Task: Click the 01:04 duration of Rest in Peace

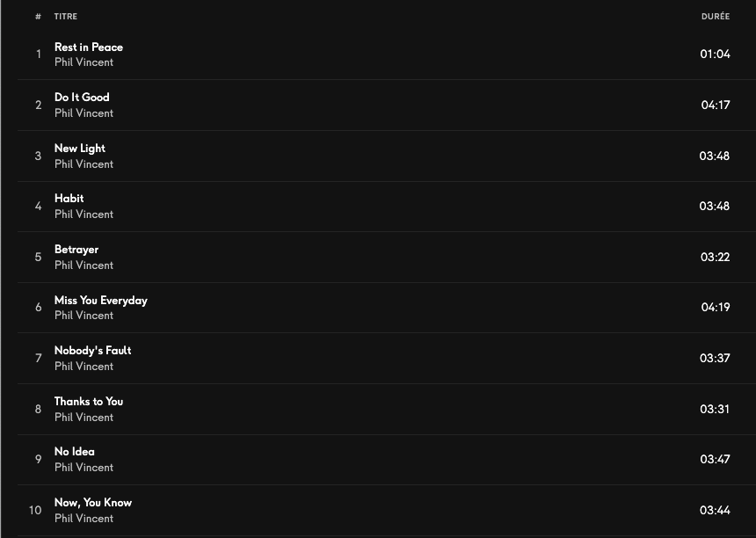Action: [715, 54]
